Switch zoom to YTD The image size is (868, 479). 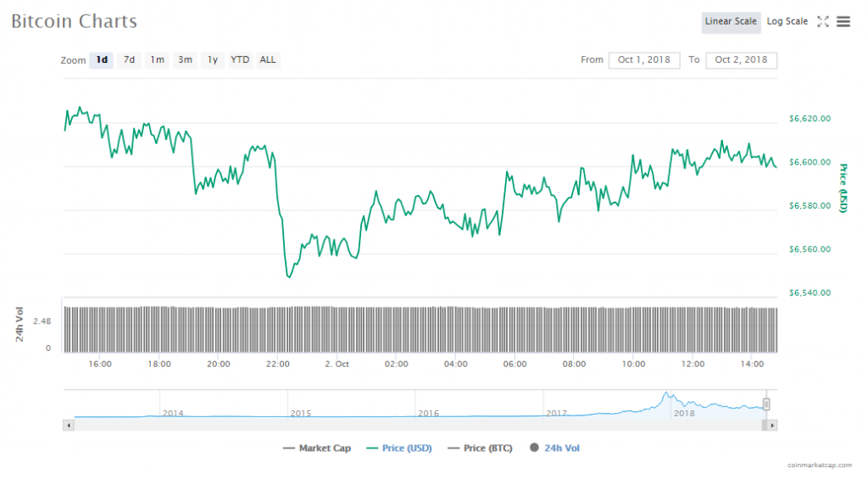[x=241, y=60]
